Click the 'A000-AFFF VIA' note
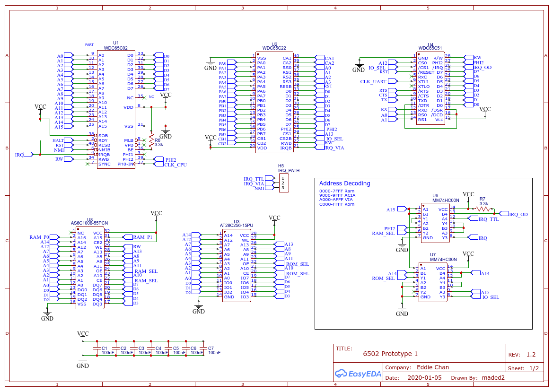Viewport: 553px width, 392px height. [336, 200]
